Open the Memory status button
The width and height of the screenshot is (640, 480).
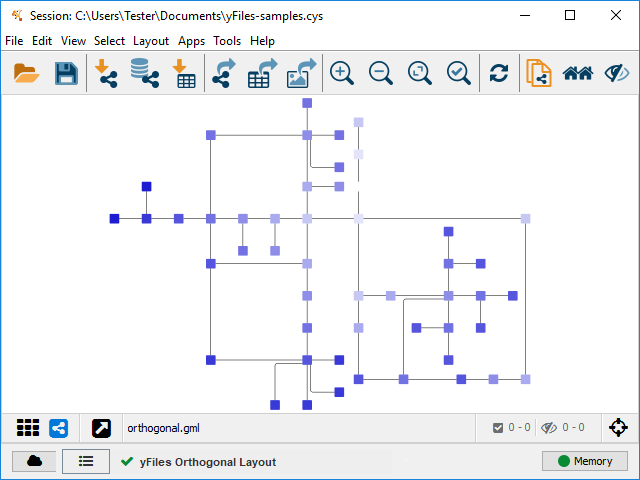coord(584,461)
